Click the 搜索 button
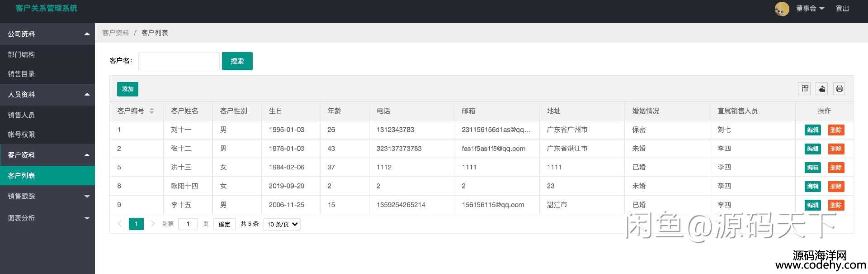This screenshot has height=274, width=868. click(237, 61)
